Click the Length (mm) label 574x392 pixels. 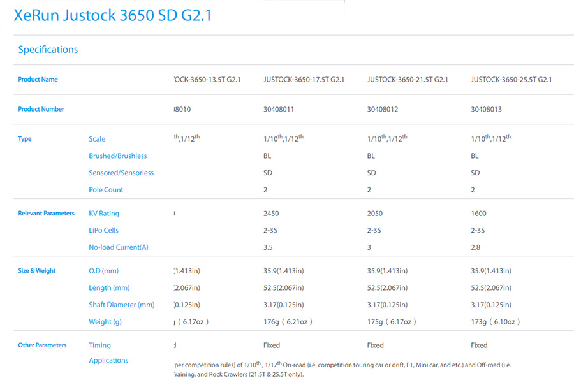109,288
